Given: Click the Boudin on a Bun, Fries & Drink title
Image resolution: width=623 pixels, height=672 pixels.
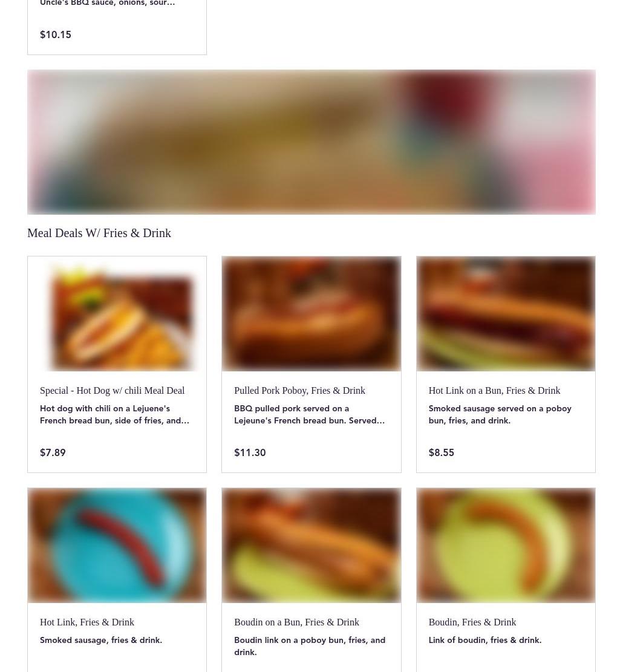Looking at the screenshot, I should (296, 622).
